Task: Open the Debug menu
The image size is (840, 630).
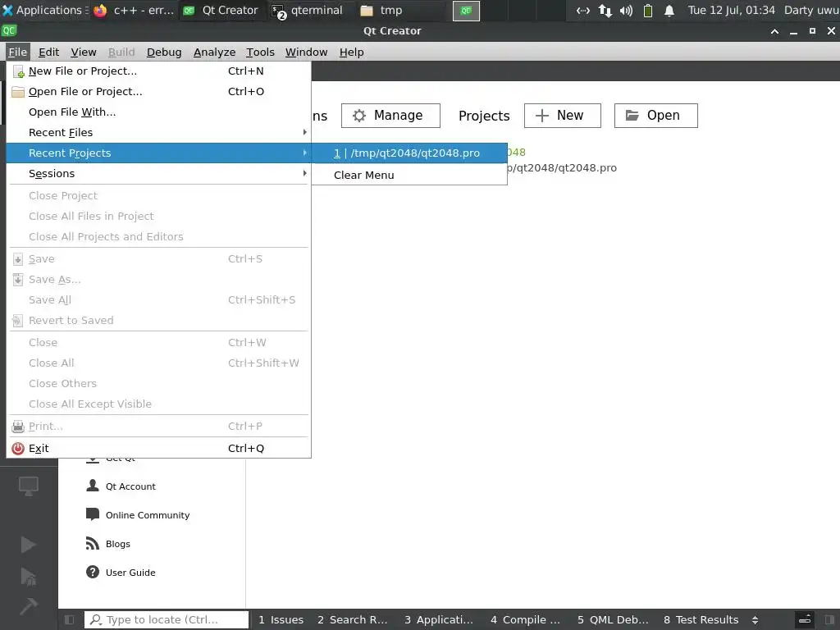Action: pos(164,52)
